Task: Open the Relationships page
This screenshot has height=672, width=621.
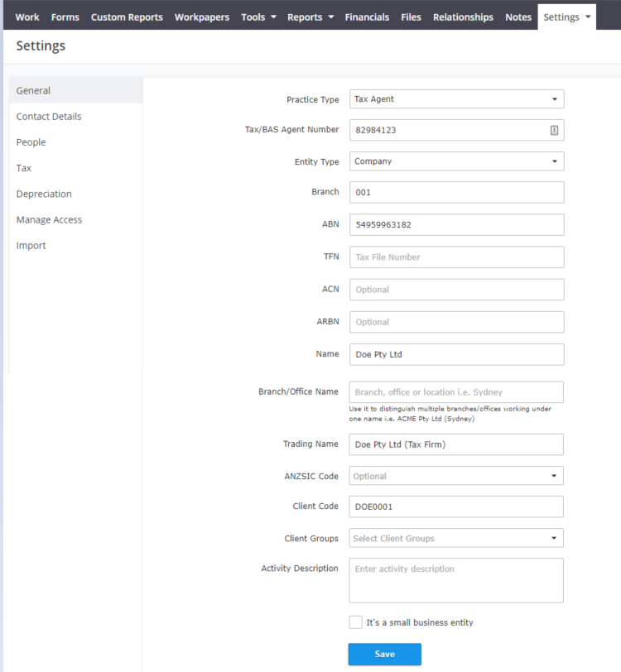Action: coord(463,16)
